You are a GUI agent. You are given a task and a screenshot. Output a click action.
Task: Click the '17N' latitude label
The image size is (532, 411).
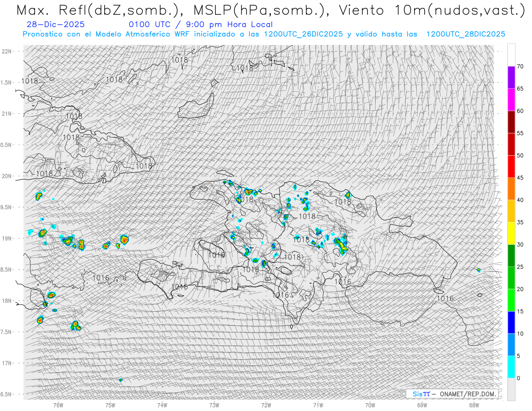coord(8,363)
